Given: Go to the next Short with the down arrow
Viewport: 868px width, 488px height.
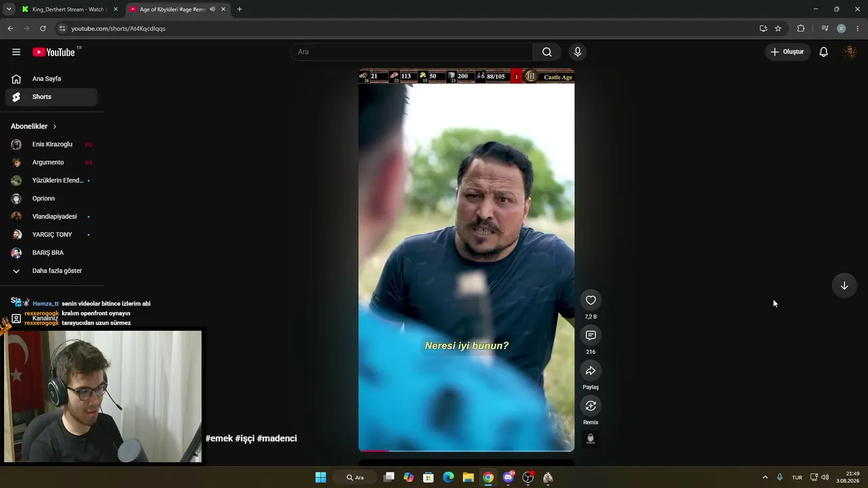Looking at the screenshot, I should [x=844, y=285].
